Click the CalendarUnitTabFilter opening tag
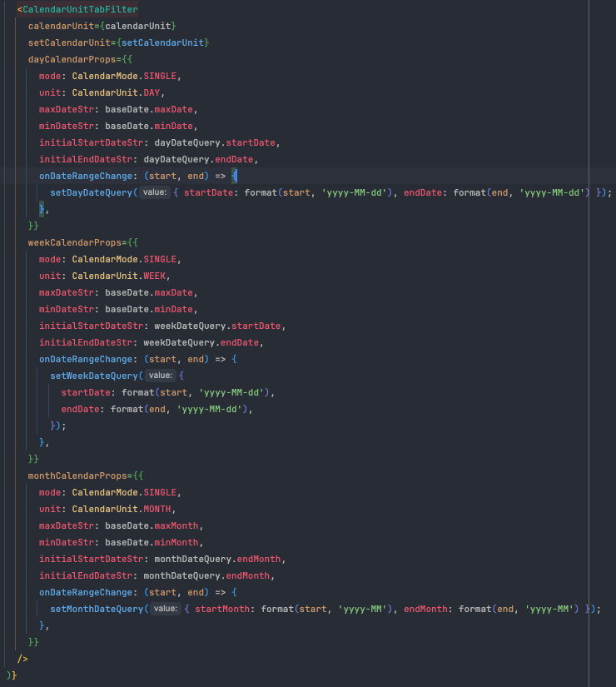The image size is (616, 687). pyautogui.click(x=77, y=9)
